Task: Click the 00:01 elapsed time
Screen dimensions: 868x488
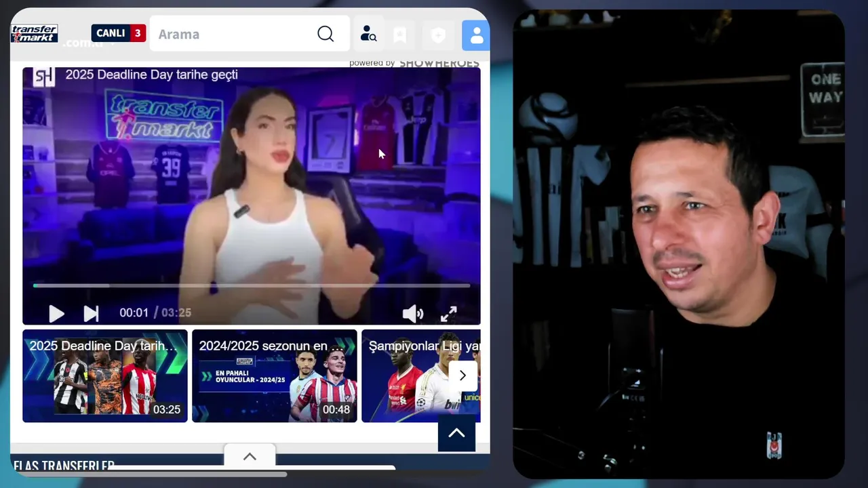Action: pyautogui.click(x=134, y=312)
